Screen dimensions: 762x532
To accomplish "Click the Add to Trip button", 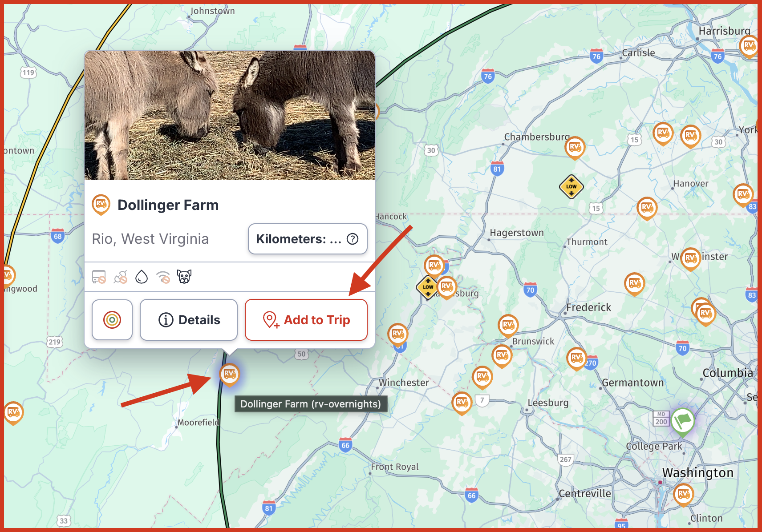I will [x=306, y=320].
